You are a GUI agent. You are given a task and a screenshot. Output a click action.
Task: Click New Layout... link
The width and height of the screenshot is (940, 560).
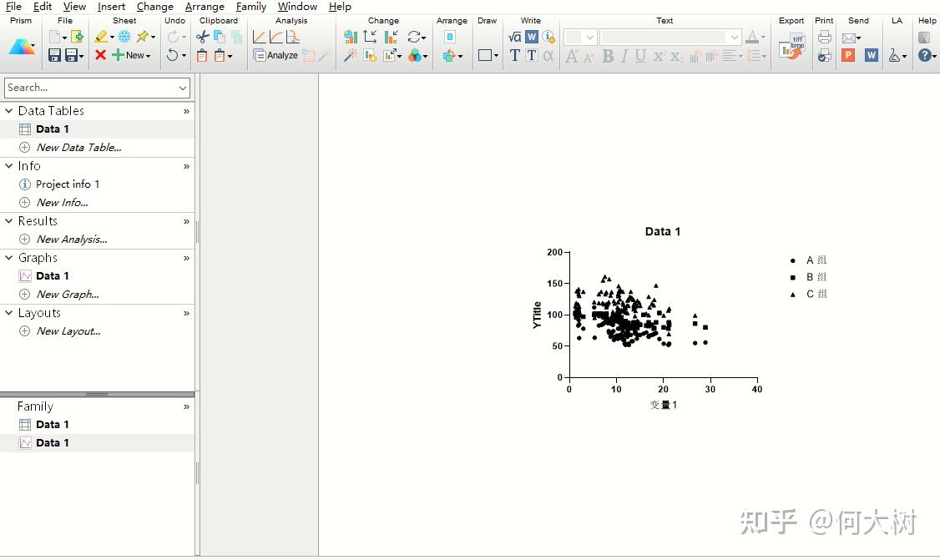tap(68, 331)
